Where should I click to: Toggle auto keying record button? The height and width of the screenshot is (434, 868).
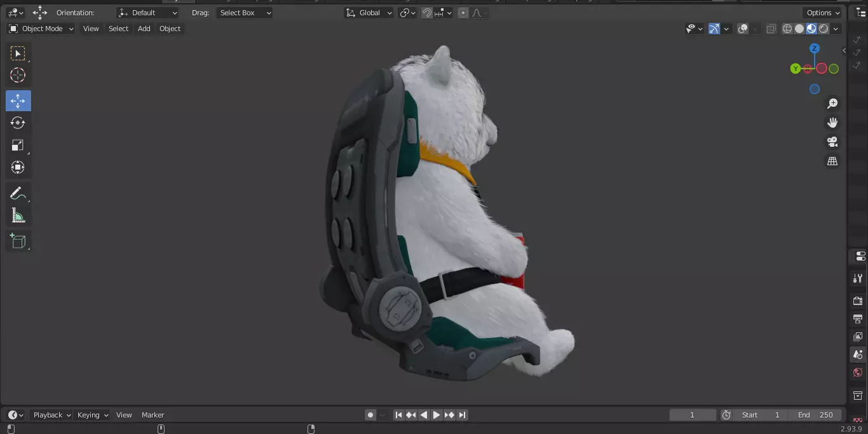pos(370,415)
